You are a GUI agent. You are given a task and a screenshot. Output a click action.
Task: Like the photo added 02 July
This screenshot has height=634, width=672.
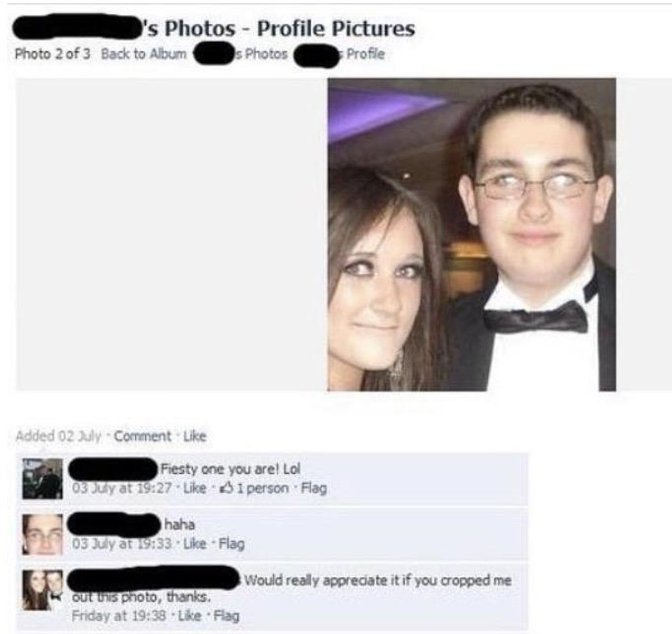pyautogui.click(x=195, y=436)
